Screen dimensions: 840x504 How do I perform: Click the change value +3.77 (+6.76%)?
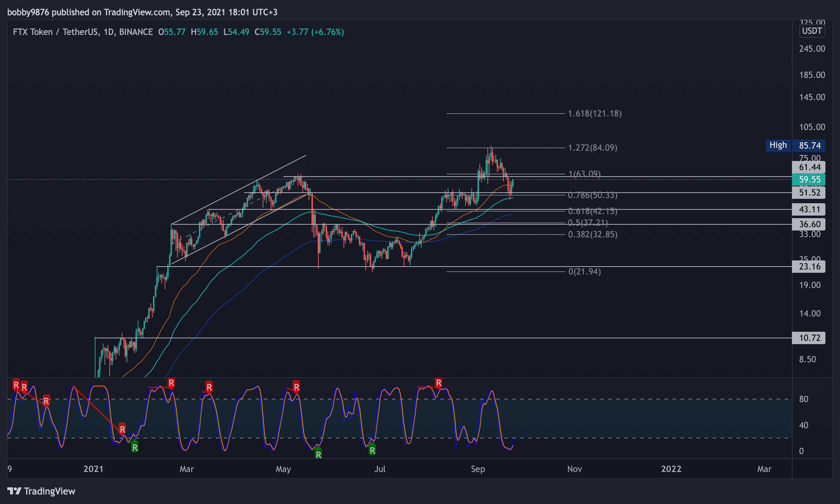click(315, 32)
